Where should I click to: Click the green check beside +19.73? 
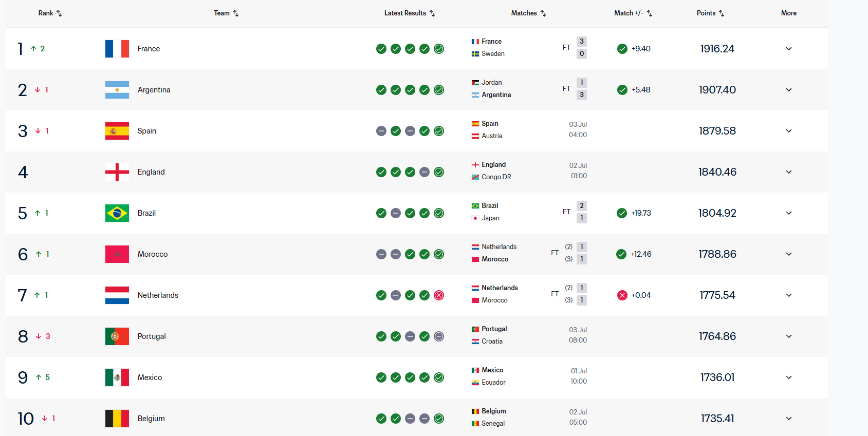(x=622, y=213)
